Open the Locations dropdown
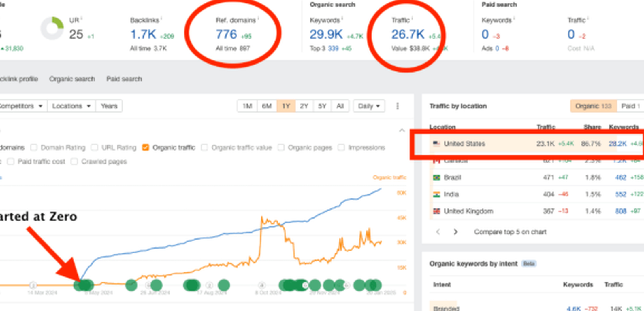The width and height of the screenshot is (644, 311). click(x=71, y=106)
